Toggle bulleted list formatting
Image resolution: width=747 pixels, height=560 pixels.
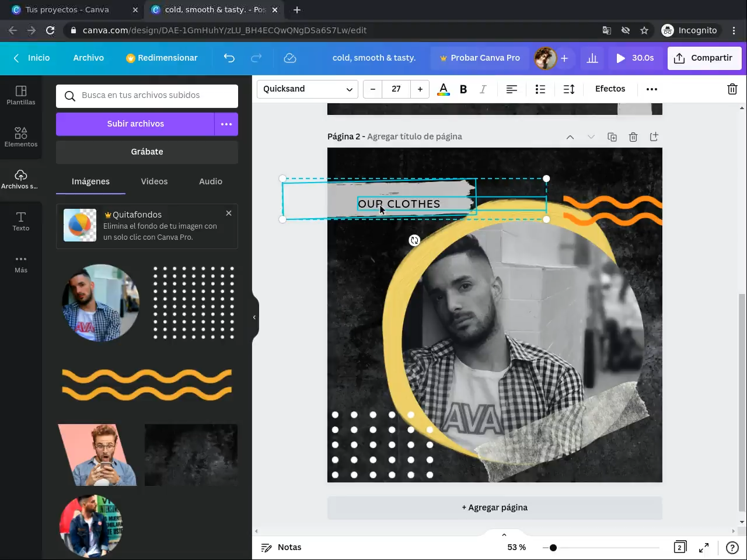540,89
